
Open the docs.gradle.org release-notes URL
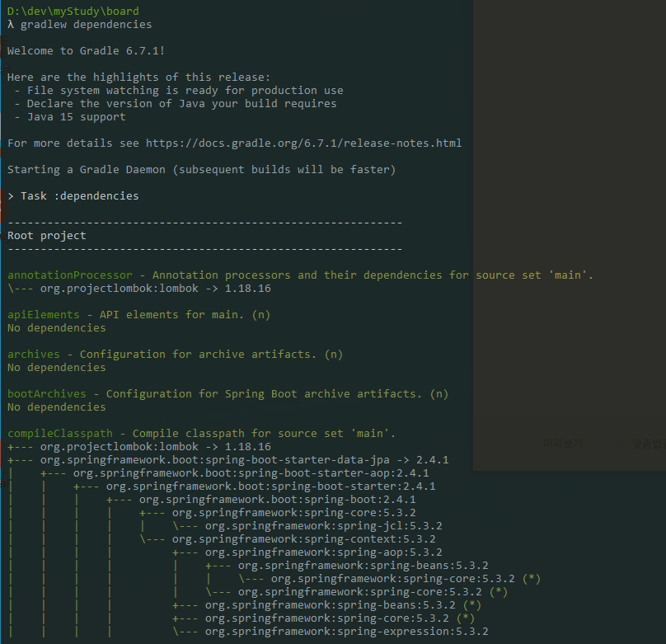click(x=303, y=143)
